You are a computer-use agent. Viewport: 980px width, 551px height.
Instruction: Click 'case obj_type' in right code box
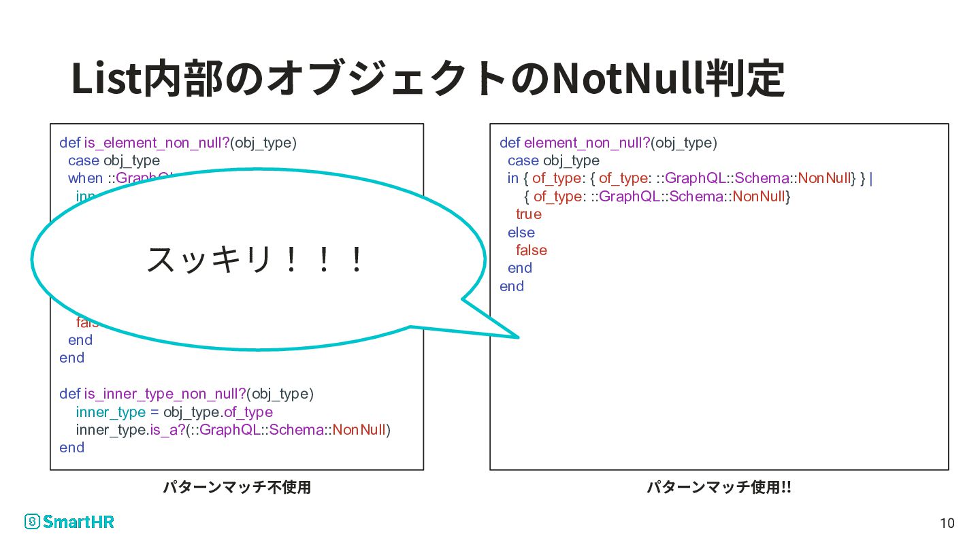[554, 161]
